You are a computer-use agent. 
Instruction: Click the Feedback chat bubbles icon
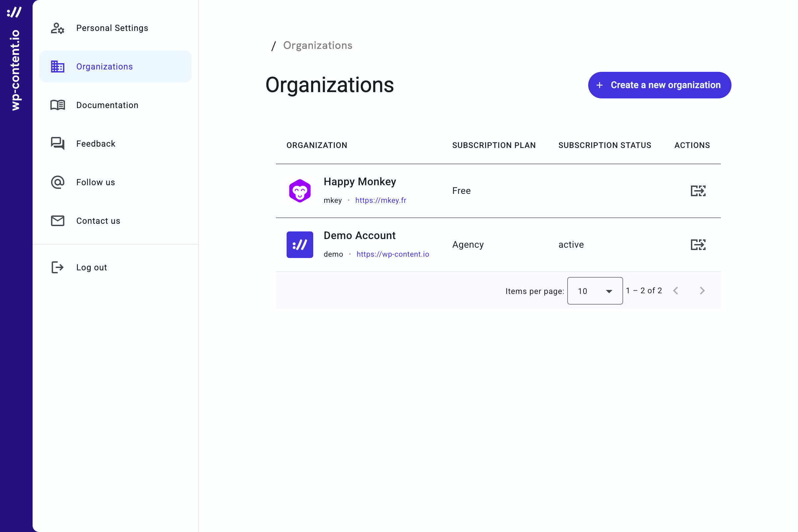(x=57, y=144)
